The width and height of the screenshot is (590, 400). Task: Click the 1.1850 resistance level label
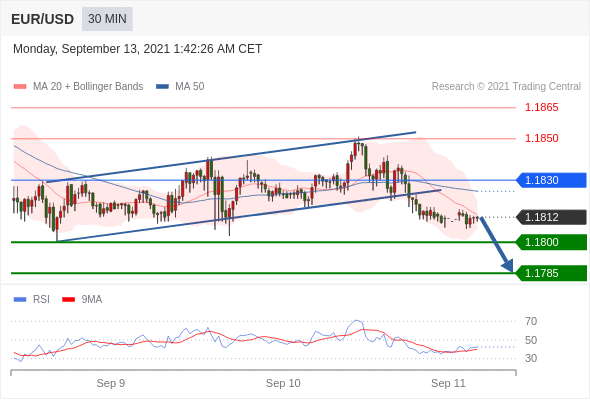pos(541,138)
